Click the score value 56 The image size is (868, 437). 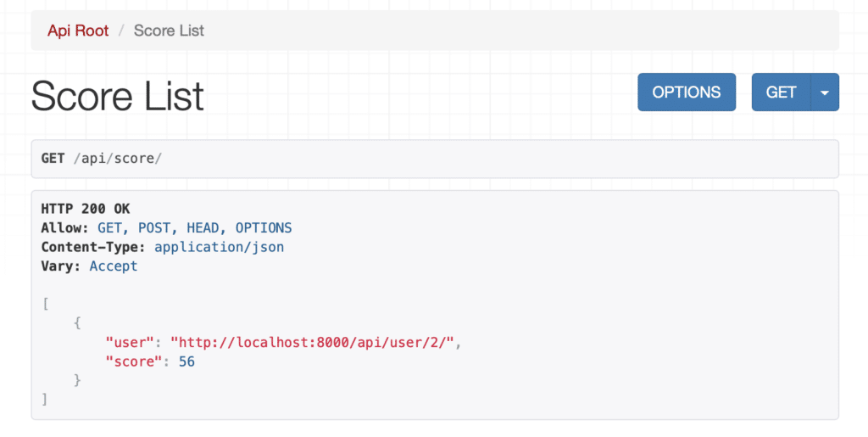point(187,361)
